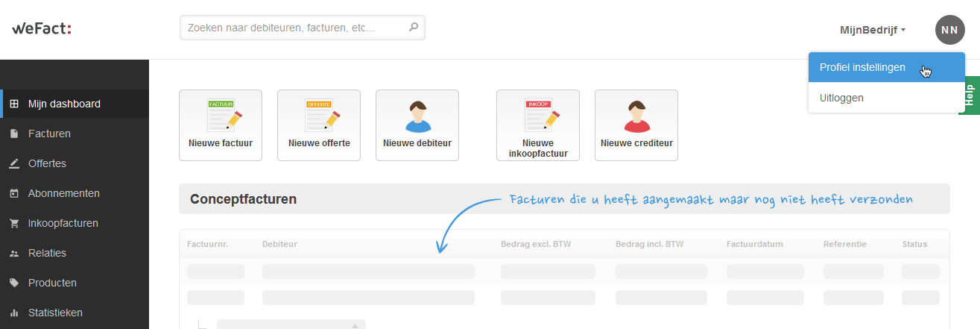The width and height of the screenshot is (980, 329).
Task: Open the green Help tab
Action: (x=969, y=95)
